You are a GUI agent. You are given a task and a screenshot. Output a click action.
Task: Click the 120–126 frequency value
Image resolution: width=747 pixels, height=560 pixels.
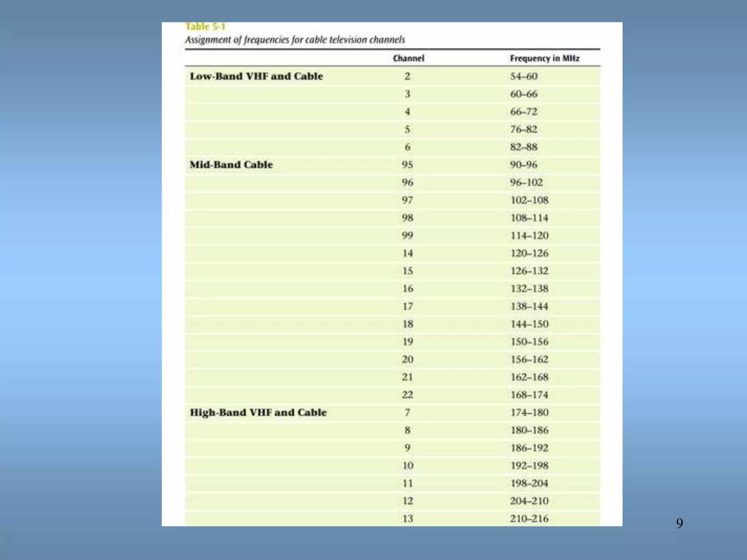coord(529,253)
